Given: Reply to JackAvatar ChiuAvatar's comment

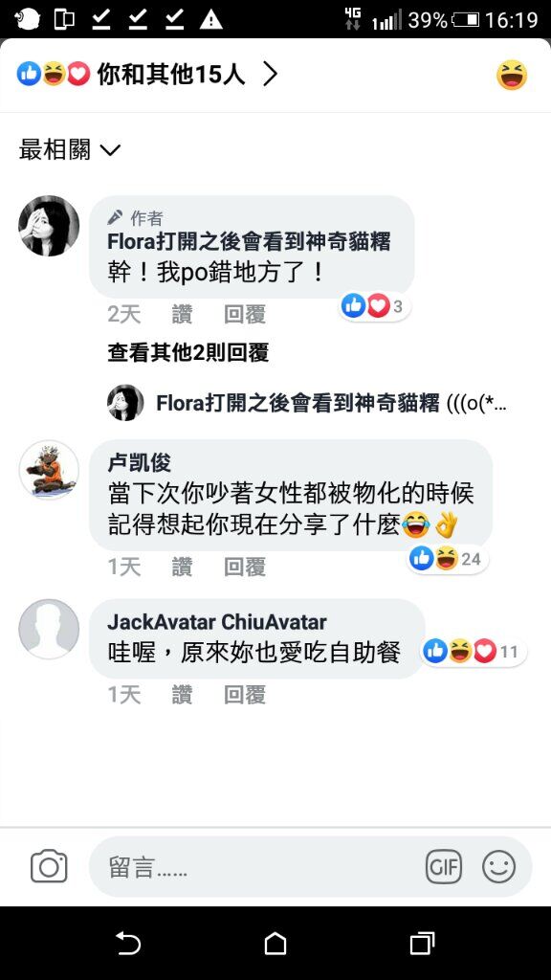Looking at the screenshot, I should tap(245, 695).
